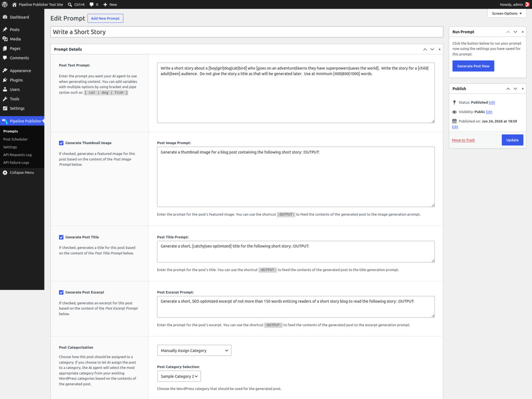
Task: Open the search icon labeled Ctrl+K
Action: tap(70, 4)
